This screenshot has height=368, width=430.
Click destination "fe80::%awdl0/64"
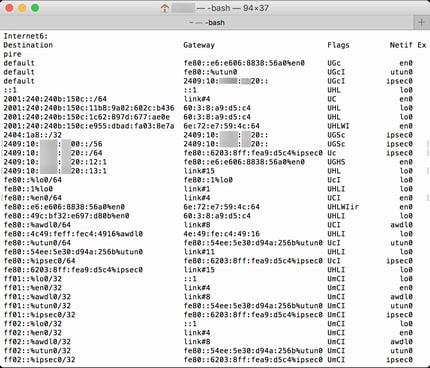(37, 225)
